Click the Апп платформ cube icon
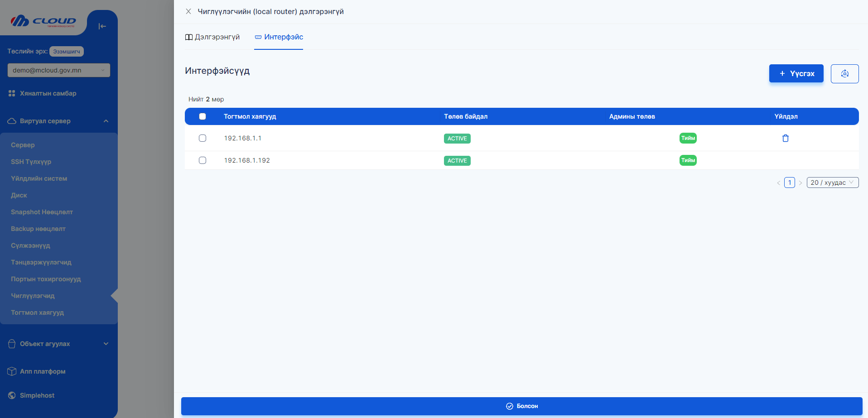Viewport: 868px width, 418px height. click(12, 371)
